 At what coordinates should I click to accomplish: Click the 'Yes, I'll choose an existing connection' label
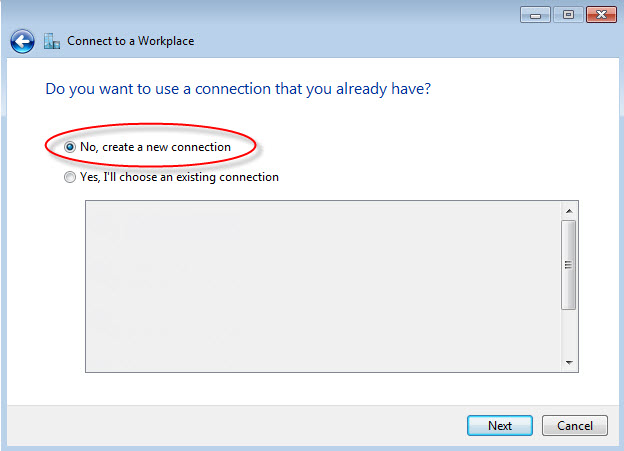[179, 177]
